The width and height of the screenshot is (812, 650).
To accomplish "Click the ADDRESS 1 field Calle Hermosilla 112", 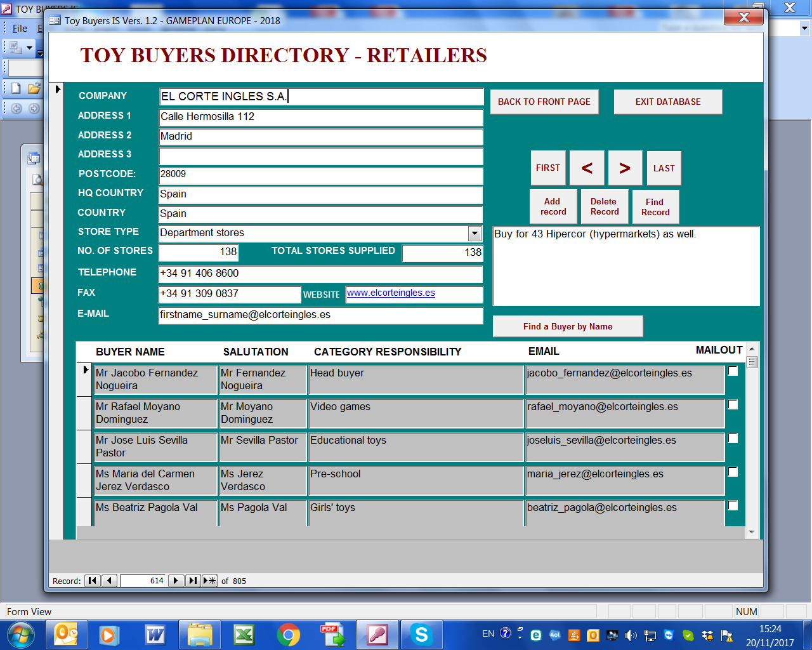I will (321, 117).
